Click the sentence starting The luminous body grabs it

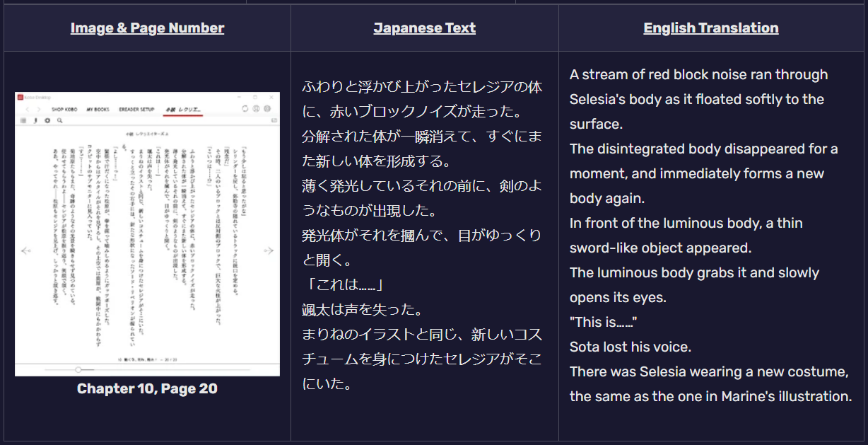point(695,285)
